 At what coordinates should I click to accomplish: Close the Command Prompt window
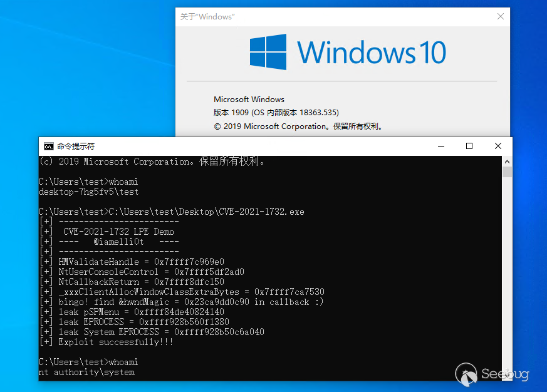coord(498,146)
